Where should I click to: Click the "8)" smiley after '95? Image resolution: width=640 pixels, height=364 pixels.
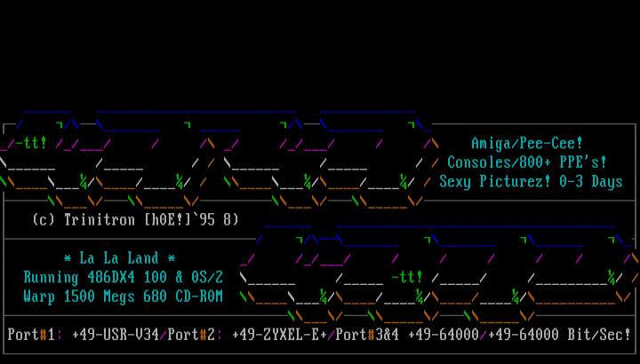coord(231,218)
